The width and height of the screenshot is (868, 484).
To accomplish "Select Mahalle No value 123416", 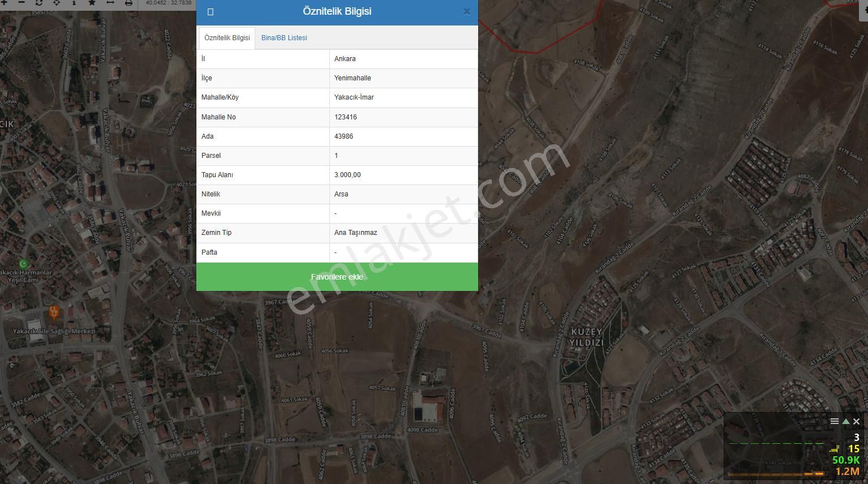I will coord(403,117).
